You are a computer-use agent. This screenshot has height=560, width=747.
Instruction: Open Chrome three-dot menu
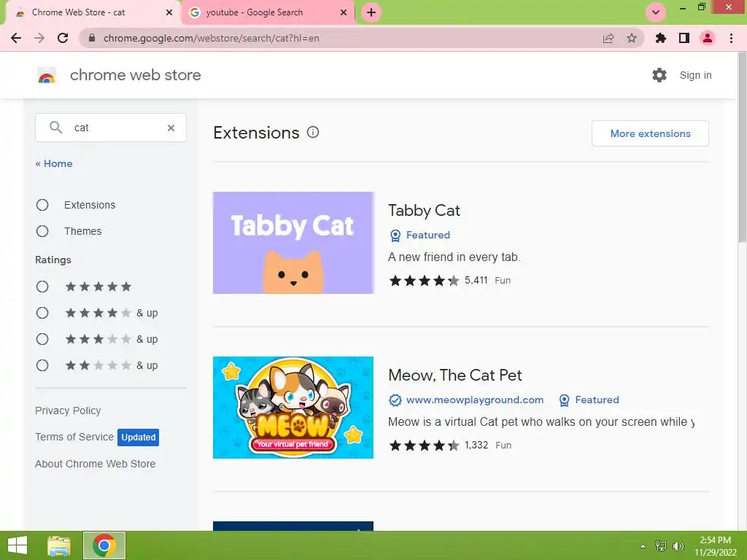(731, 38)
